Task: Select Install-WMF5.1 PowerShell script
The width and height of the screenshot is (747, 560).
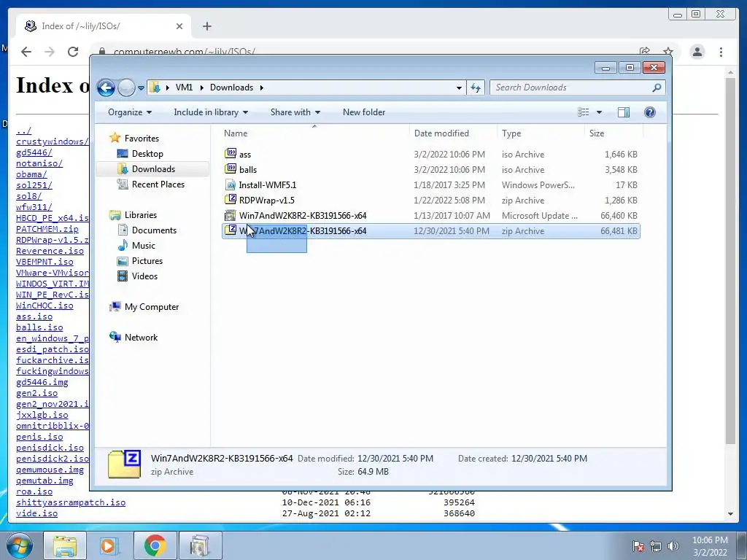Action: click(430, 184)
